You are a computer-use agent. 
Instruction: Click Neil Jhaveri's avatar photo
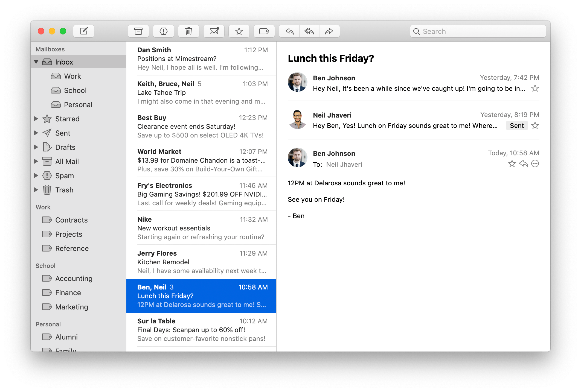tap(298, 120)
